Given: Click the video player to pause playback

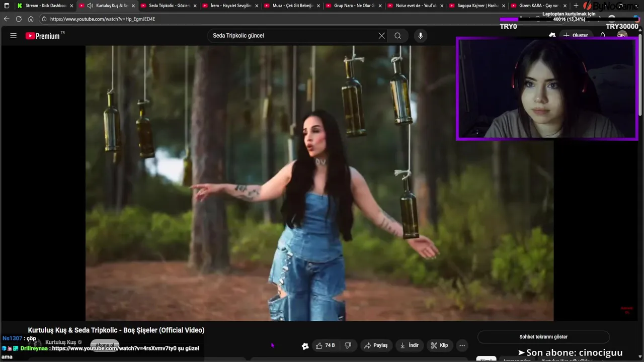Looking at the screenshot, I should point(319,183).
